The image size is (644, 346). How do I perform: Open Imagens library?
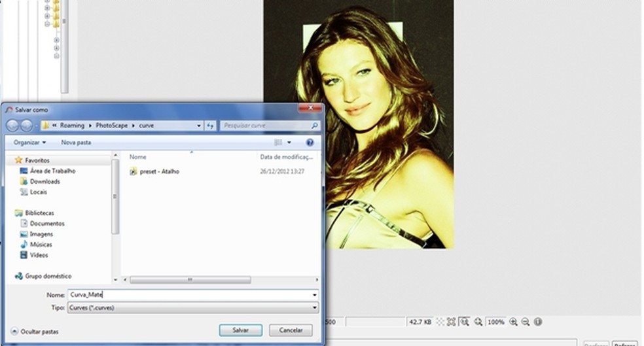click(x=41, y=234)
